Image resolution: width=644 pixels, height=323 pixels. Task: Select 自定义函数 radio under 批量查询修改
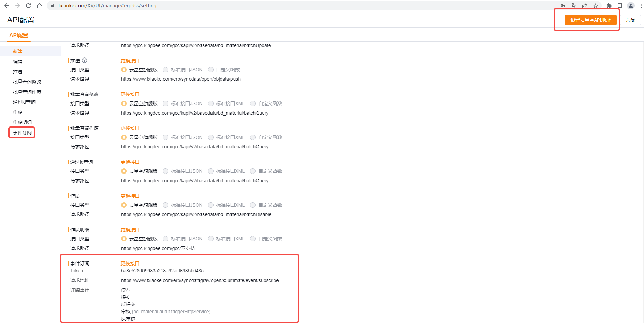coord(253,103)
